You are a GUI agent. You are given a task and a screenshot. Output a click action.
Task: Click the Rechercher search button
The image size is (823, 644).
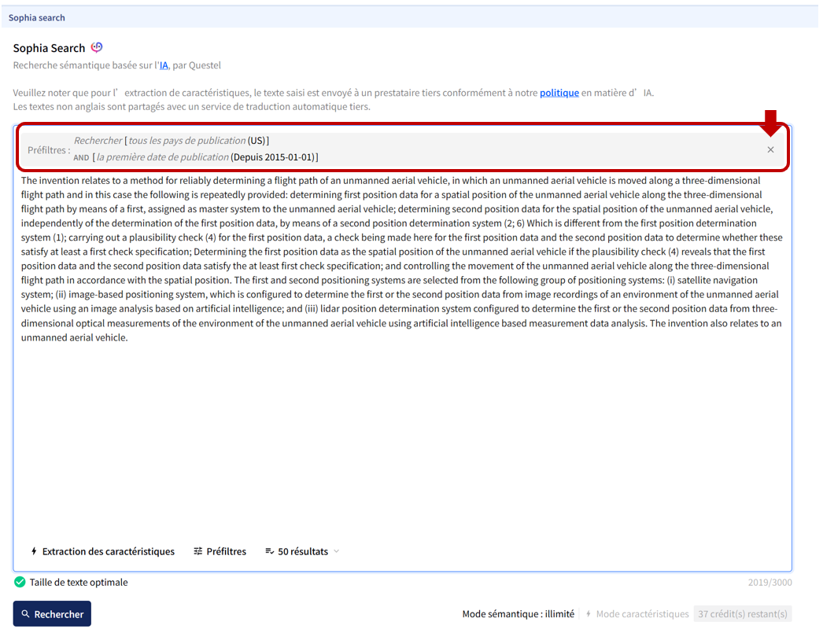[52, 613]
